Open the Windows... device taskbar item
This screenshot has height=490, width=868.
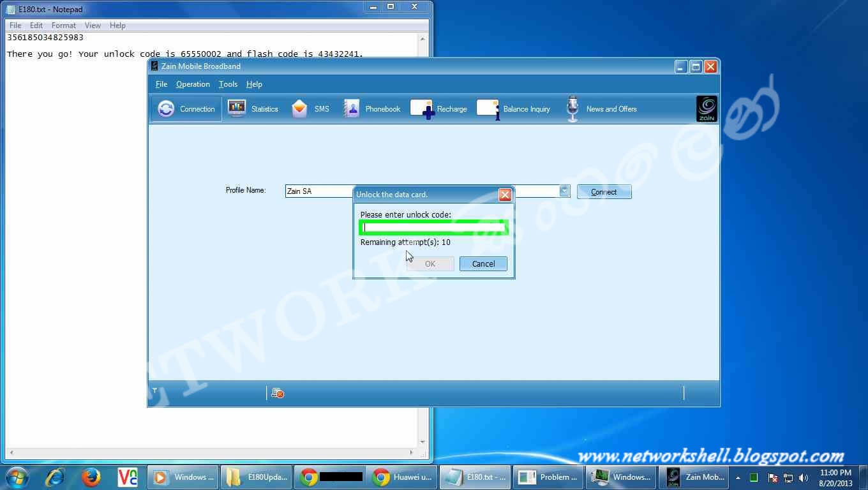[620, 477]
